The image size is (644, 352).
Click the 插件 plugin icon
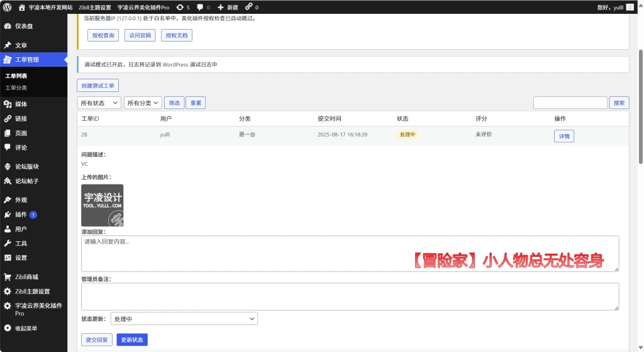pos(8,214)
